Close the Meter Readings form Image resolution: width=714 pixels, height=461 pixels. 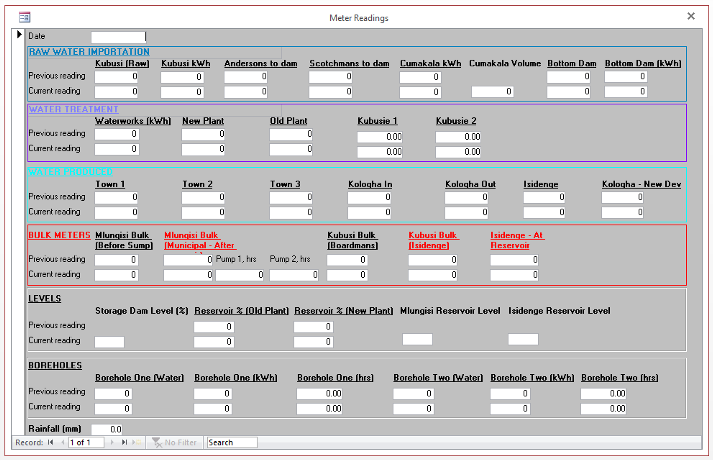click(x=691, y=16)
